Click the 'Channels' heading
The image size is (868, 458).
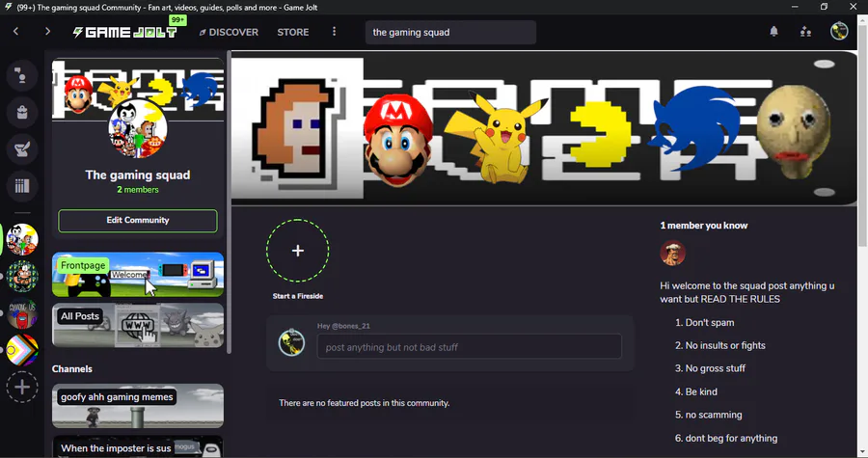[x=72, y=369]
